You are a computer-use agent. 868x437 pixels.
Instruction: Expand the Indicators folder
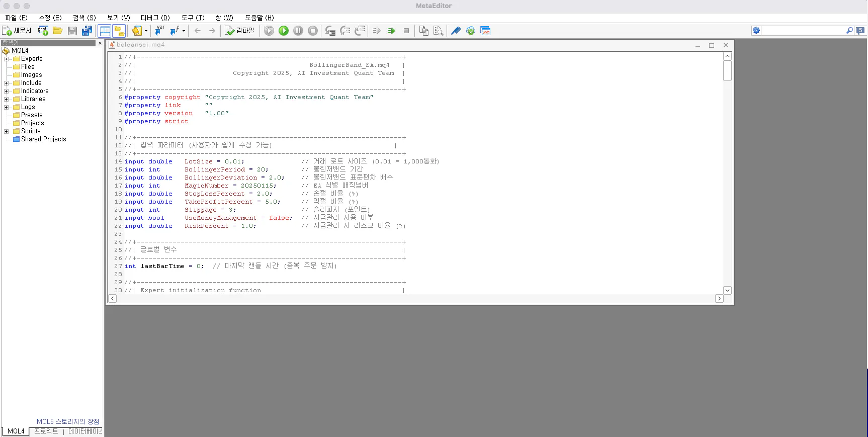(6, 91)
